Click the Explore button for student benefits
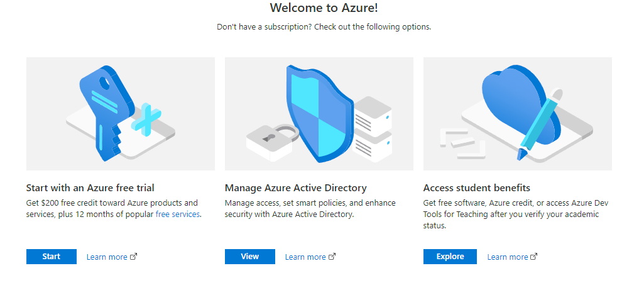This screenshot has width=644, height=295. (450, 257)
